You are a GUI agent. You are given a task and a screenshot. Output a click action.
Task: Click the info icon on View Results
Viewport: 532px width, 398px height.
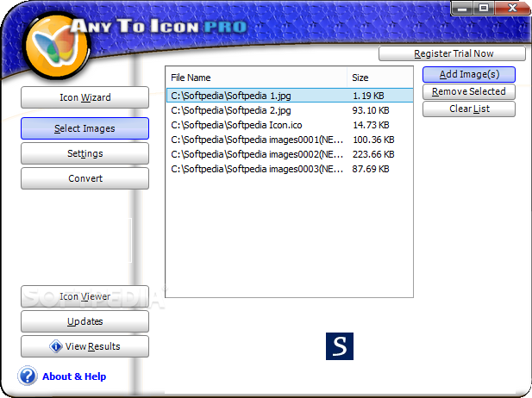point(56,346)
